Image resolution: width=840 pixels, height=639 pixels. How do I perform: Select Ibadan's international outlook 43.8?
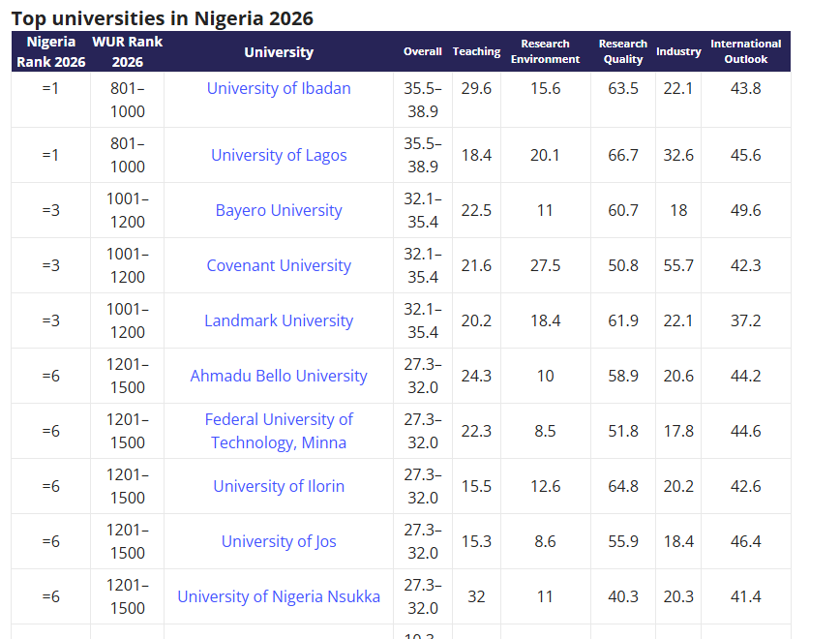pyautogui.click(x=746, y=88)
